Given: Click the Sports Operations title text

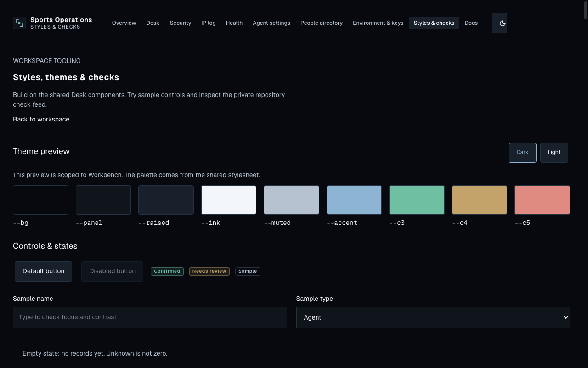Looking at the screenshot, I should [x=61, y=20].
